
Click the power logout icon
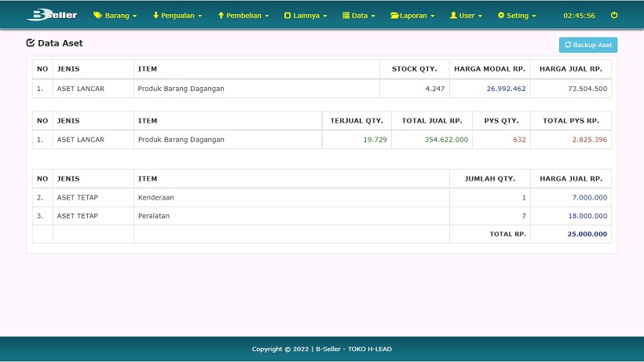coord(614,16)
